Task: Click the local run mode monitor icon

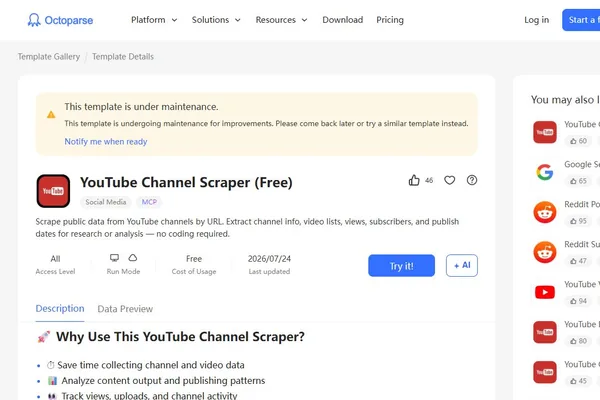Action: pyautogui.click(x=114, y=258)
